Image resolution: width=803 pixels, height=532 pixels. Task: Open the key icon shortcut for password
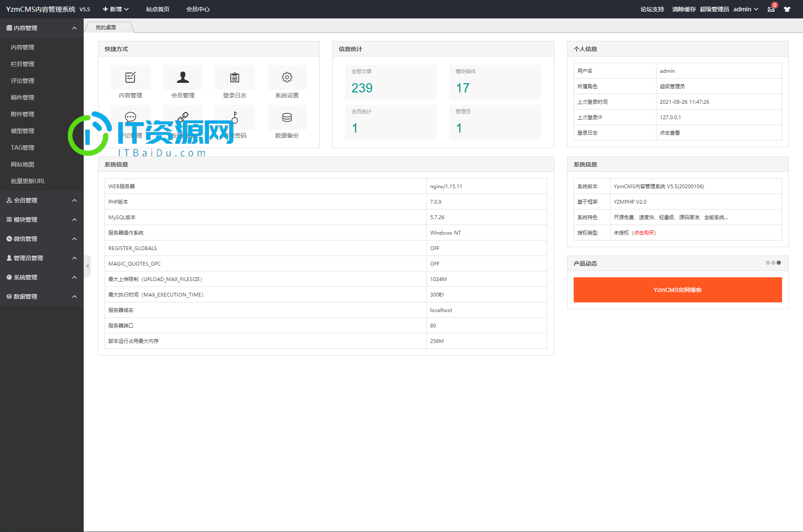click(x=235, y=118)
